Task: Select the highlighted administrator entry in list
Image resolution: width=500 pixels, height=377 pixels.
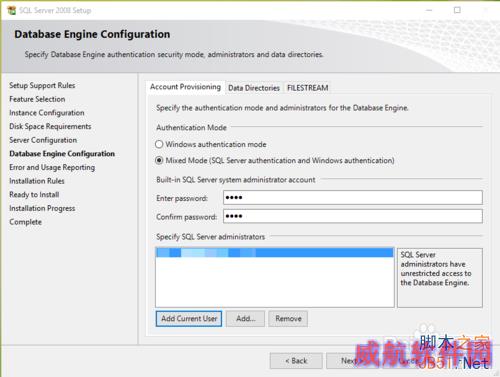Action: pos(275,253)
